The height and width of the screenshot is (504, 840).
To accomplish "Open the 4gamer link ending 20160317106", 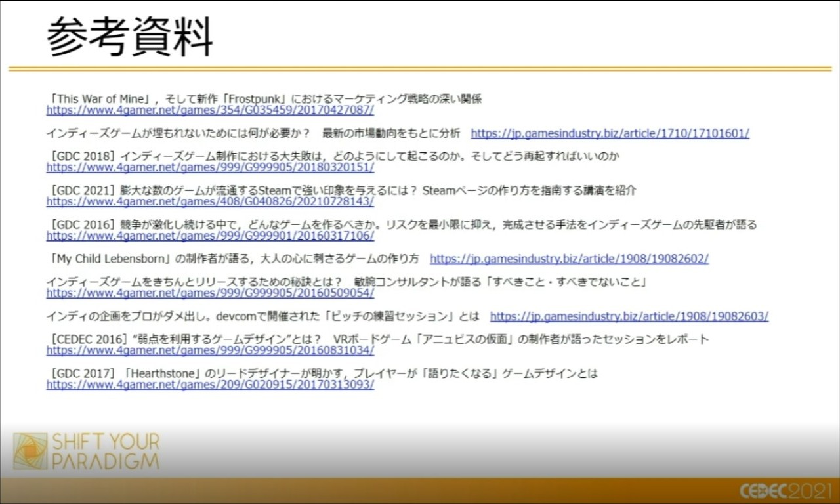I will point(210,236).
